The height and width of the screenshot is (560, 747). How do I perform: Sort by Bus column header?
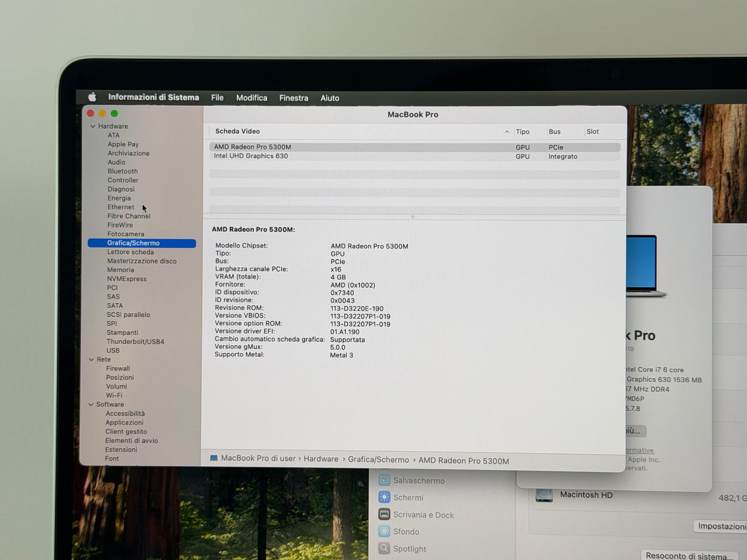(x=555, y=132)
